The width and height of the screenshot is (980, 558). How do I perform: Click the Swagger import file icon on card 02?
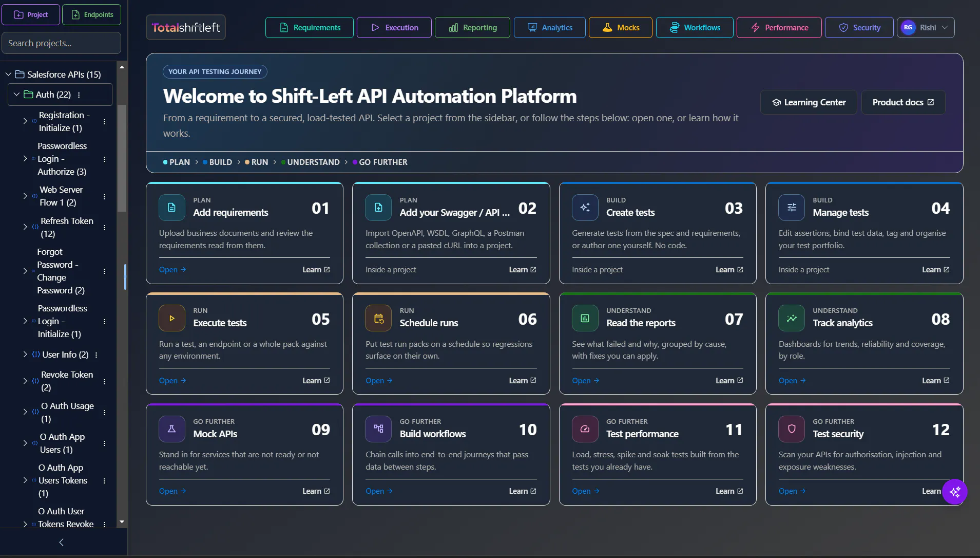[378, 208]
